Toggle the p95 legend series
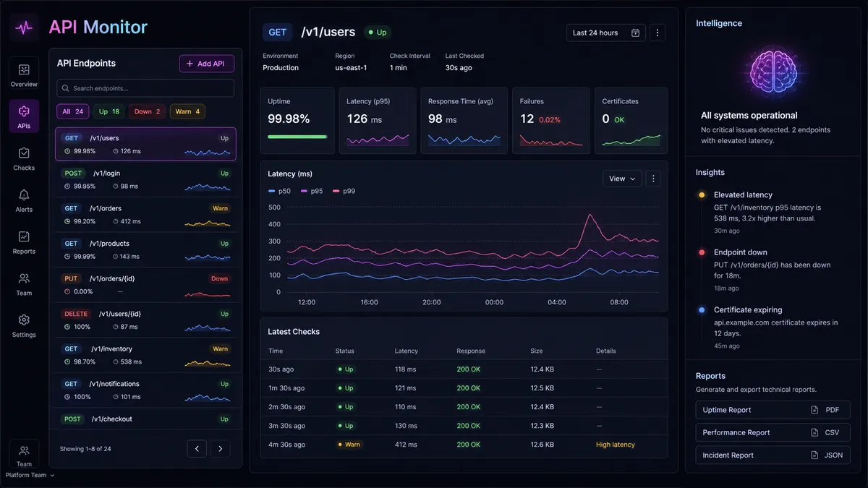This screenshot has width=868, height=488. pyautogui.click(x=311, y=191)
